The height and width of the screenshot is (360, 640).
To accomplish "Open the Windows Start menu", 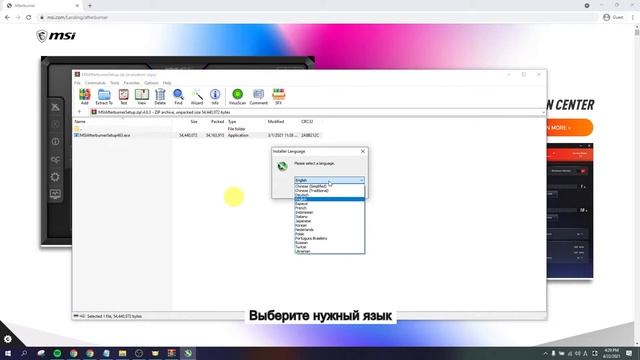I will point(8,353).
